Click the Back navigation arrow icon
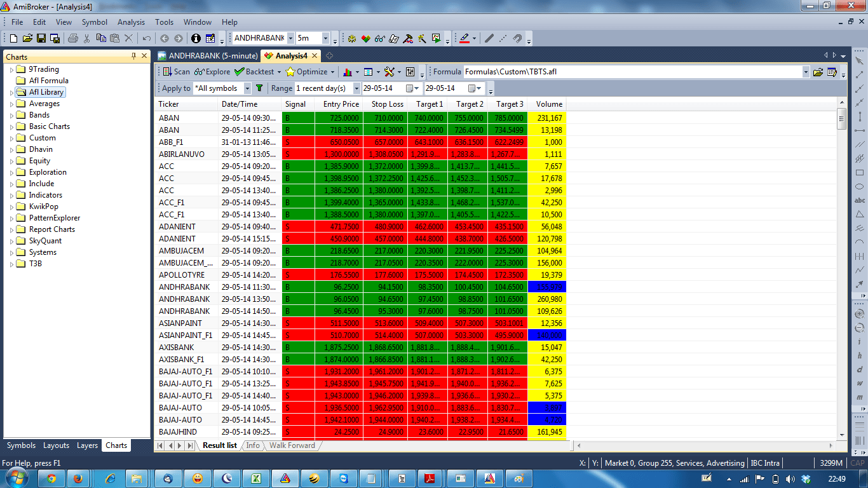868x488 pixels. 165,38
